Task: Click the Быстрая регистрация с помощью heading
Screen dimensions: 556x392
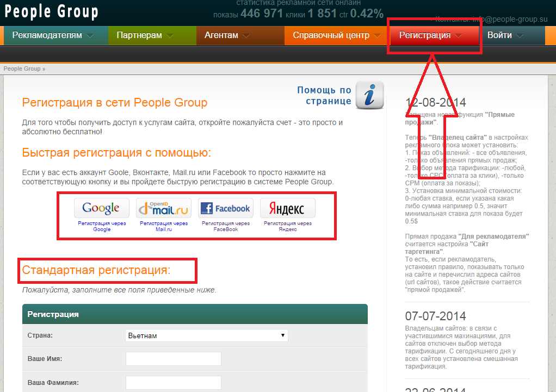Action: 116,153
